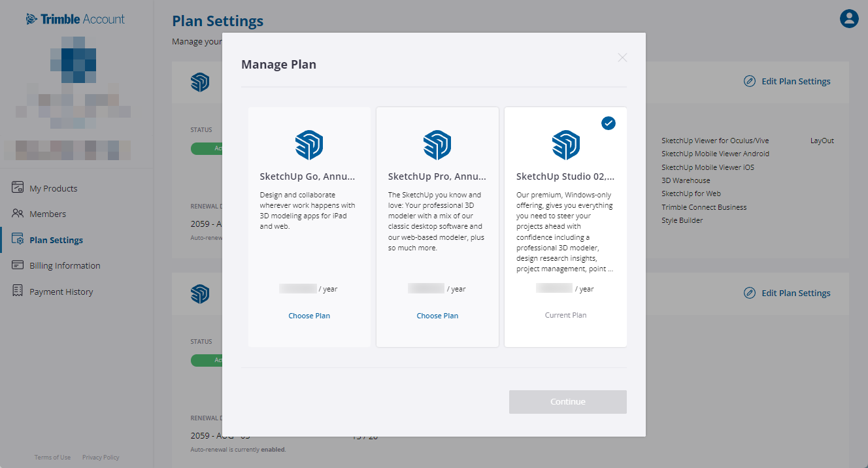Image resolution: width=868 pixels, height=468 pixels.
Task: Open Members in the sidebar
Action: (48, 214)
